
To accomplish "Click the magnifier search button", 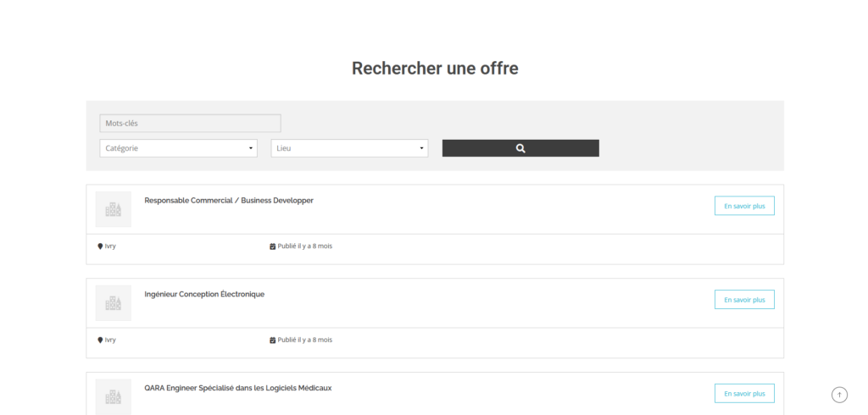I will click(520, 148).
